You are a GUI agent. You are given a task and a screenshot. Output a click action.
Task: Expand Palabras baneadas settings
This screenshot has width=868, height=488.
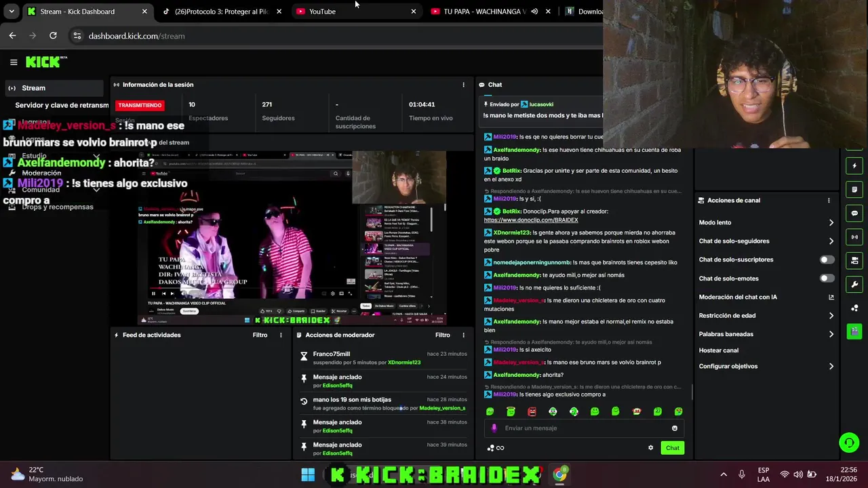point(831,333)
